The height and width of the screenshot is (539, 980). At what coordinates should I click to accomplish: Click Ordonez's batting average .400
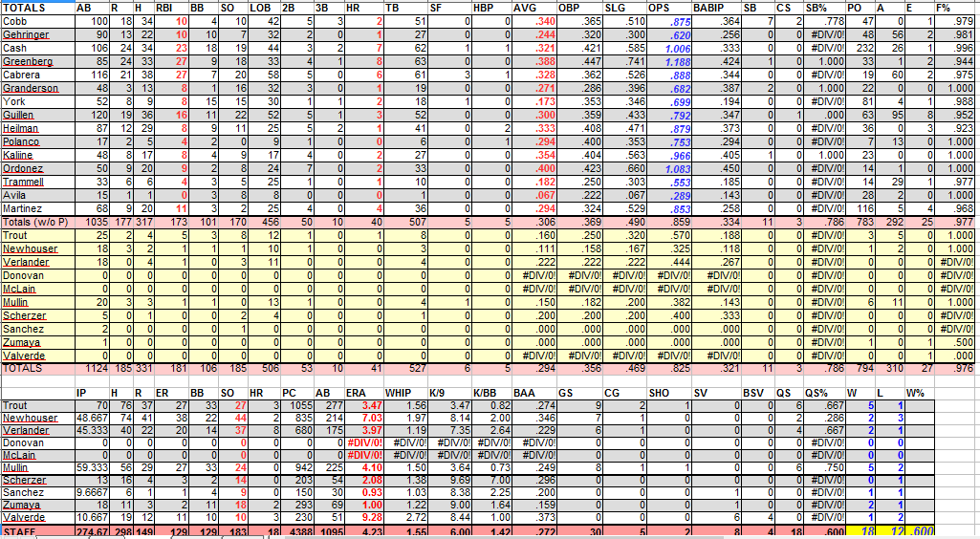click(534, 168)
